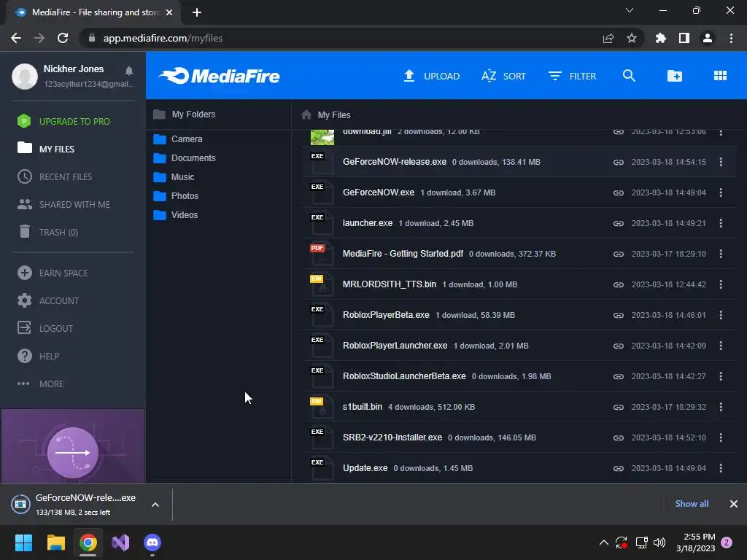Viewport: 747px width, 560px height.
Task: Open the Sort options
Action: pyautogui.click(x=503, y=76)
